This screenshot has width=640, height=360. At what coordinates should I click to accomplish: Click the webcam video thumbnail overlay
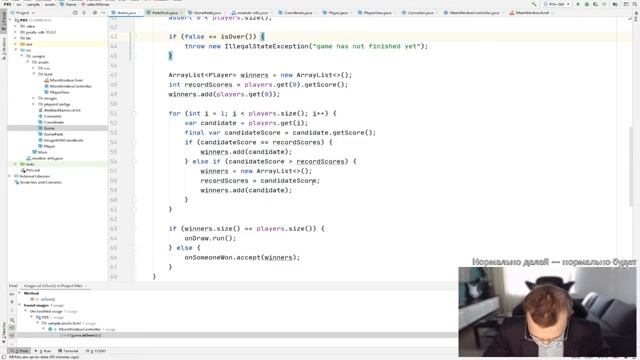[x=547, y=312]
